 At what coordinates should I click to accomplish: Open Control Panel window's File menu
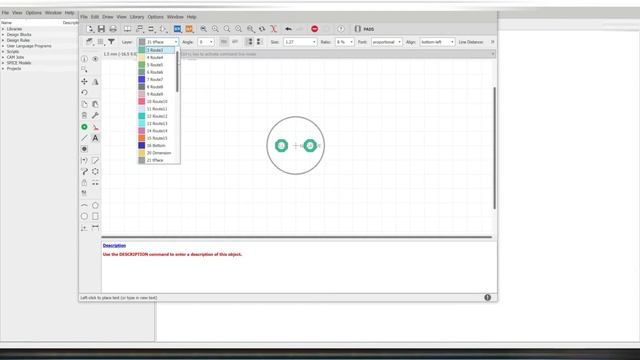point(5,13)
